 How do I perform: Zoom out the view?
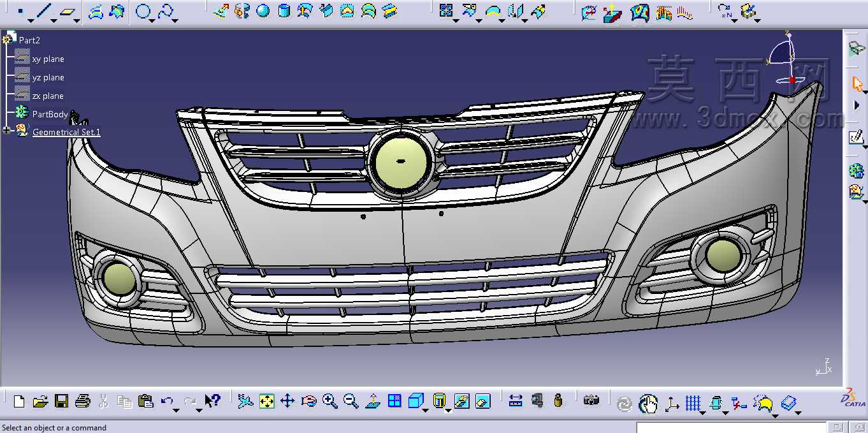(351, 401)
